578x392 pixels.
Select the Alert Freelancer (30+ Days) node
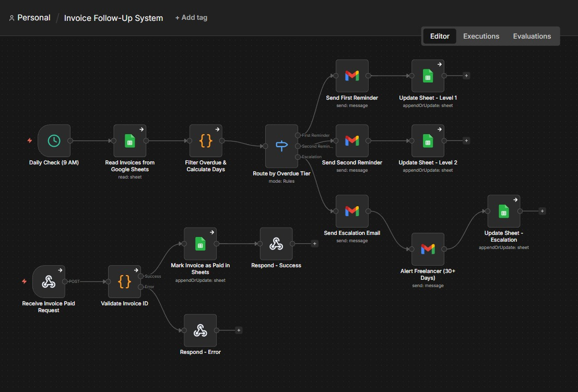pos(428,249)
